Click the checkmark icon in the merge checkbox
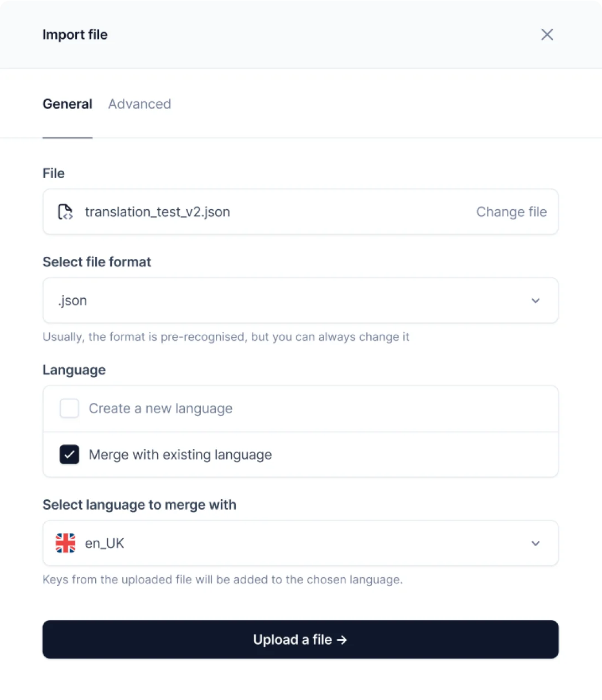This screenshot has height=700, width=602. click(x=69, y=454)
